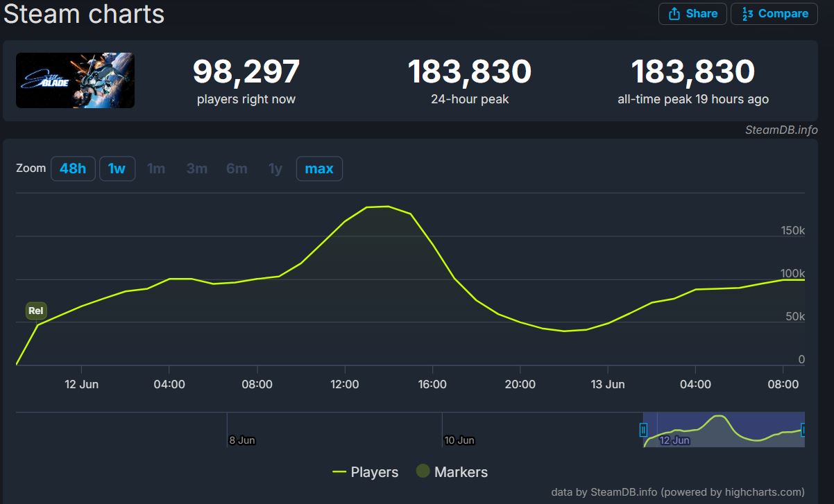This screenshot has width=834, height=504.
Task: Click the 12 Jun axis label
Action: coord(81,384)
